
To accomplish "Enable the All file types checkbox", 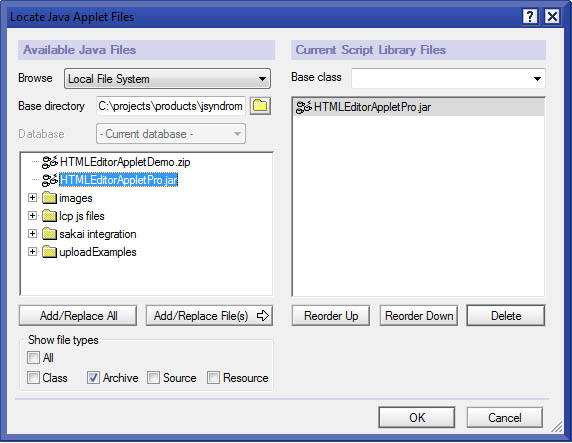I will (33, 358).
